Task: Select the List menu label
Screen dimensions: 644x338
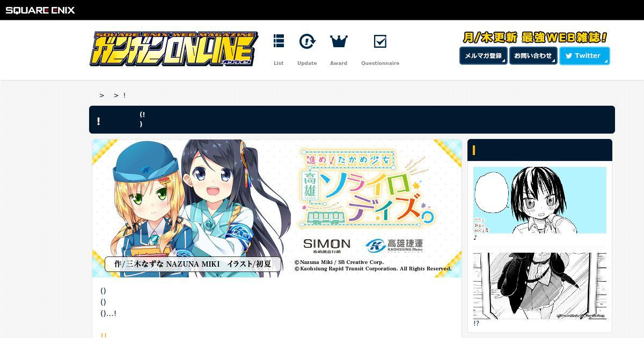Action: coord(279,63)
